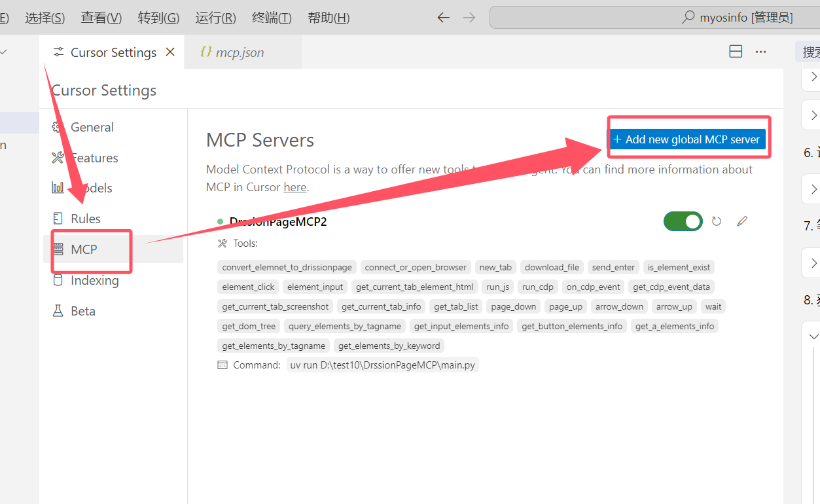Click Add new global MCP server

(x=687, y=139)
